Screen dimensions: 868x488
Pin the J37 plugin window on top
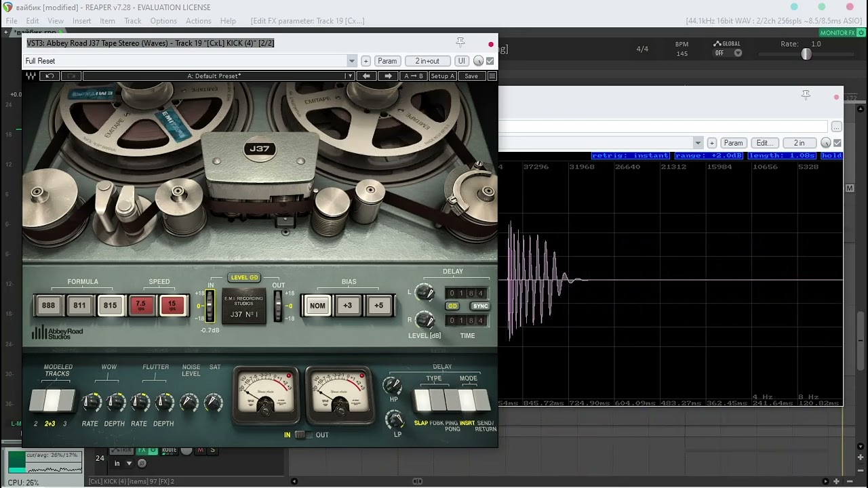click(460, 43)
